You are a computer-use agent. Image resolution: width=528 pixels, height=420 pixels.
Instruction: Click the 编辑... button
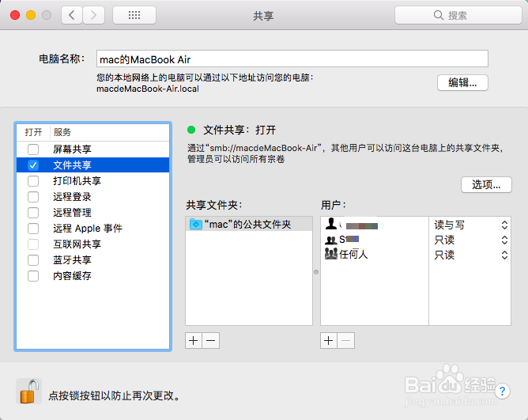[x=462, y=82]
